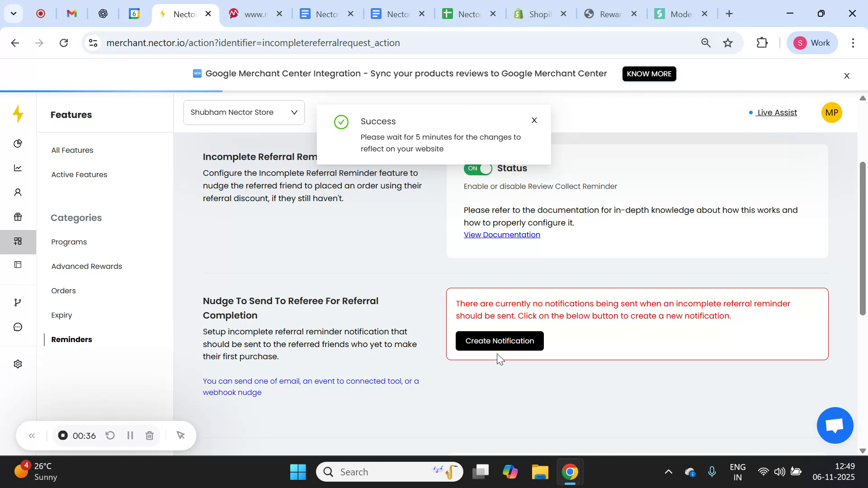
Task: Select the features grid icon in sidebar
Action: 18,241
